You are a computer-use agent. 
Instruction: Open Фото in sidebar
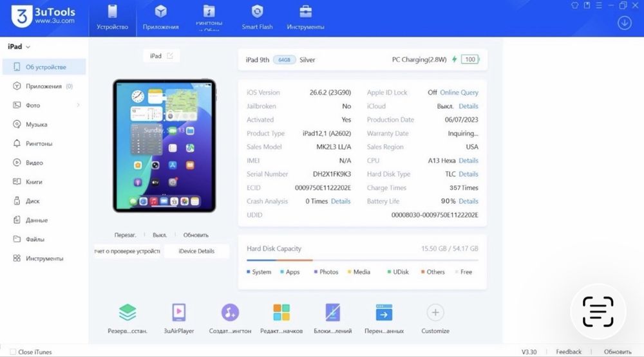(x=44, y=105)
